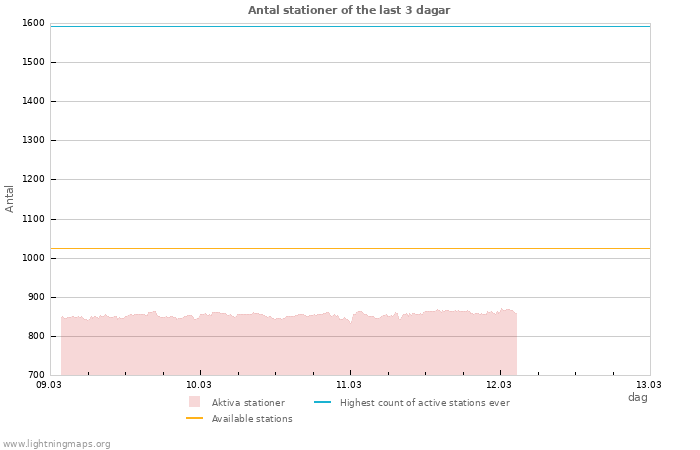
Task: Click the 12.03 date tick label
Action: (x=499, y=384)
